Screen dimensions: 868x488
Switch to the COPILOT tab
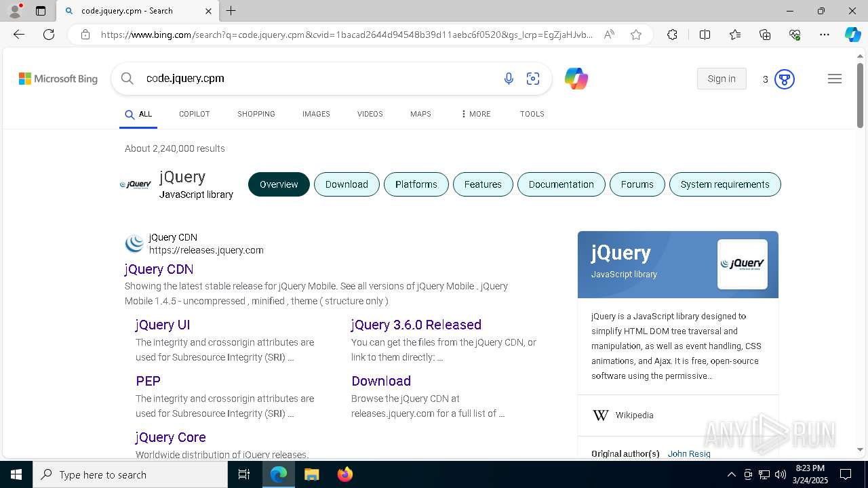coord(195,114)
